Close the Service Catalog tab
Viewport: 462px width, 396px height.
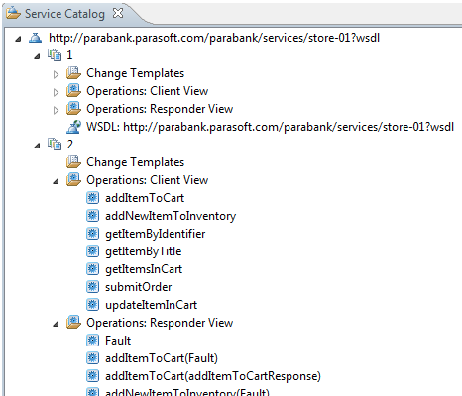[x=118, y=13]
